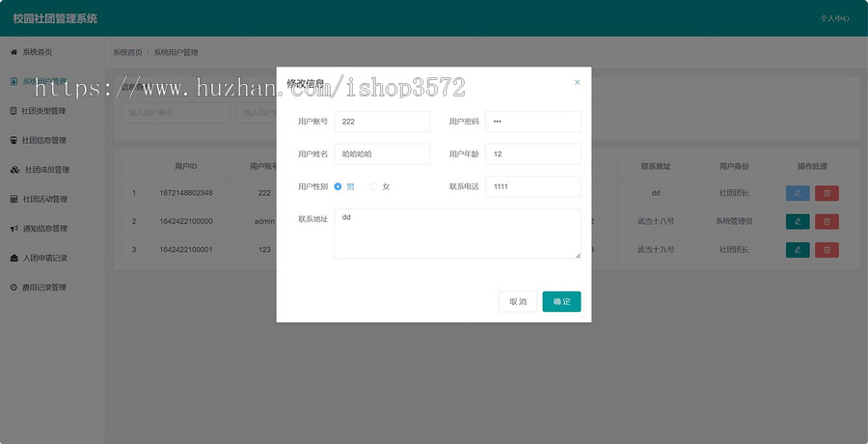Click the delete trash icon in row 3

827,250
